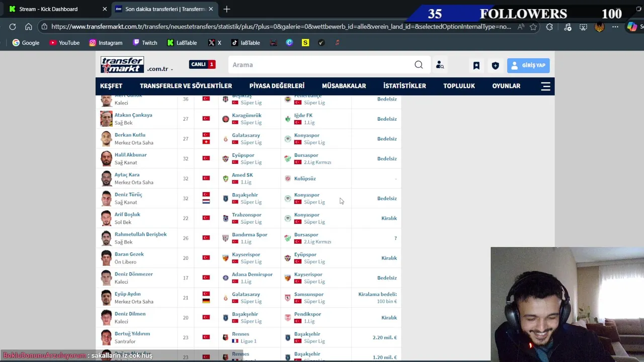Open player Deniz Türüç profile
This screenshot has width=644, height=362.
pos(128,195)
